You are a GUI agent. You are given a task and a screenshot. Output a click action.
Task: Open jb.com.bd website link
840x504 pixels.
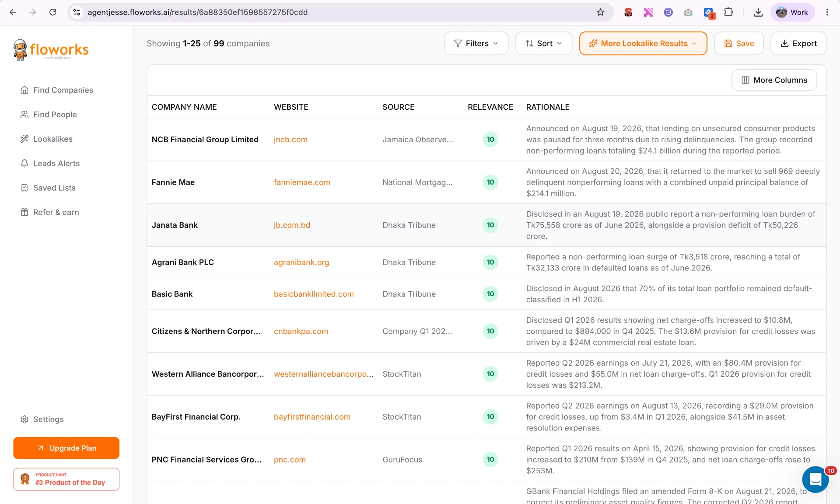[x=292, y=225]
